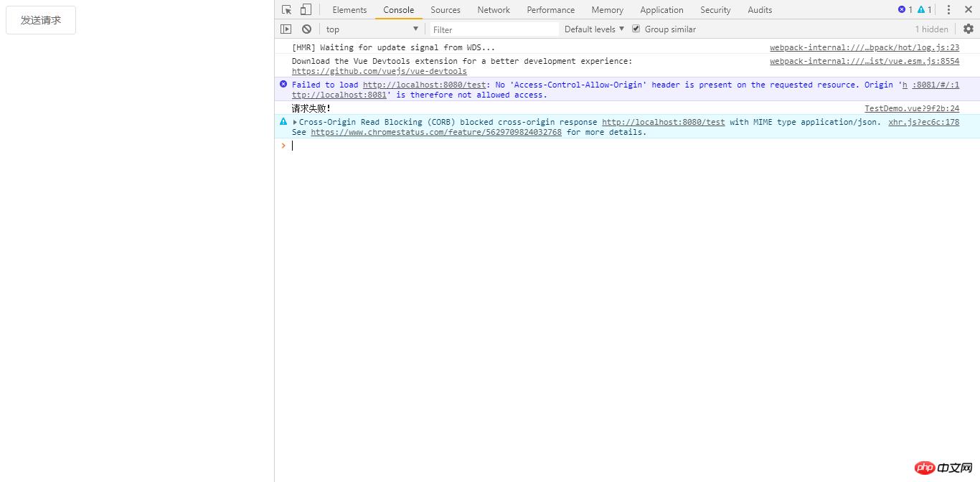Open the chromestatus.com feature link
This screenshot has height=482, width=980.
pos(435,132)
